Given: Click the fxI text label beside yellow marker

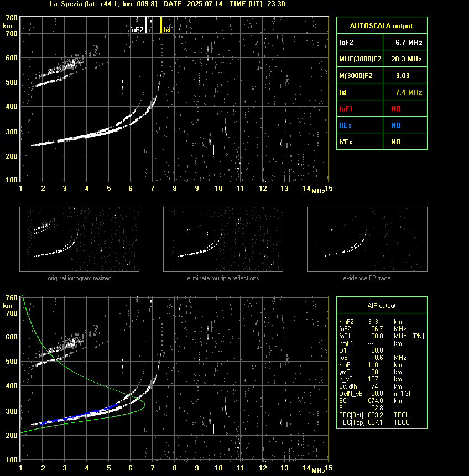Looking at the screenshot, I should tap(167, 30).
